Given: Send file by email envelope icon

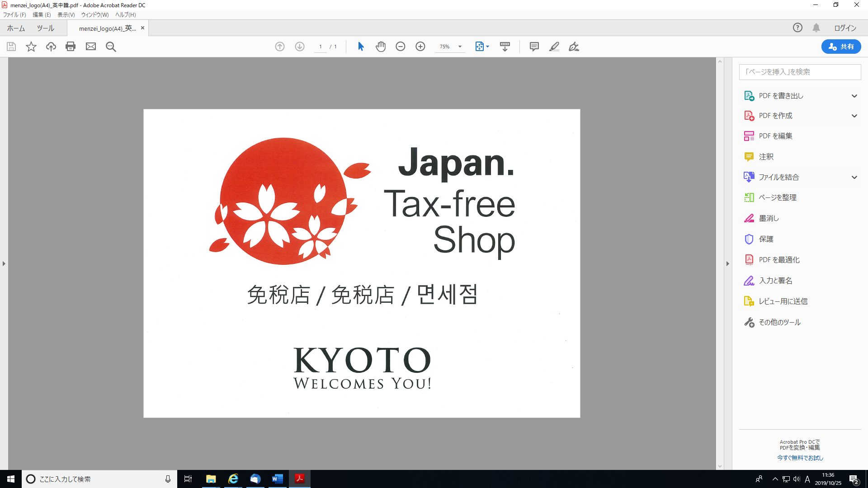Looking at the screenshot, I should [x=91, y=47].
